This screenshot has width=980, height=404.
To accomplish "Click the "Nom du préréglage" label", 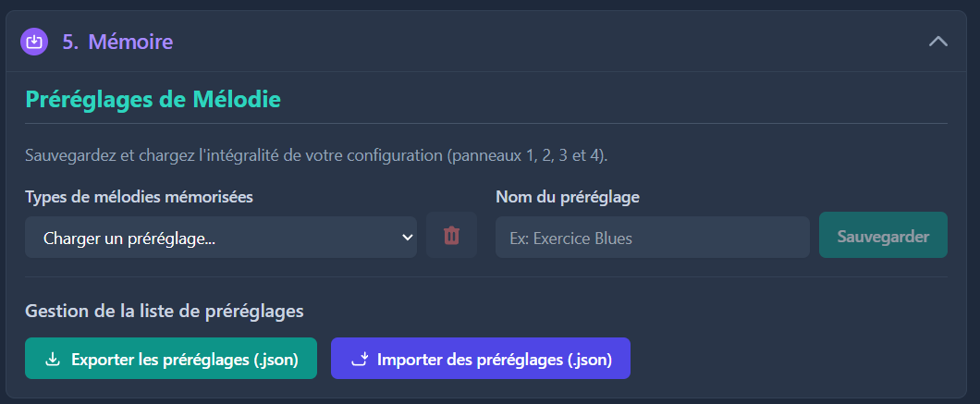I will point(568,196).
